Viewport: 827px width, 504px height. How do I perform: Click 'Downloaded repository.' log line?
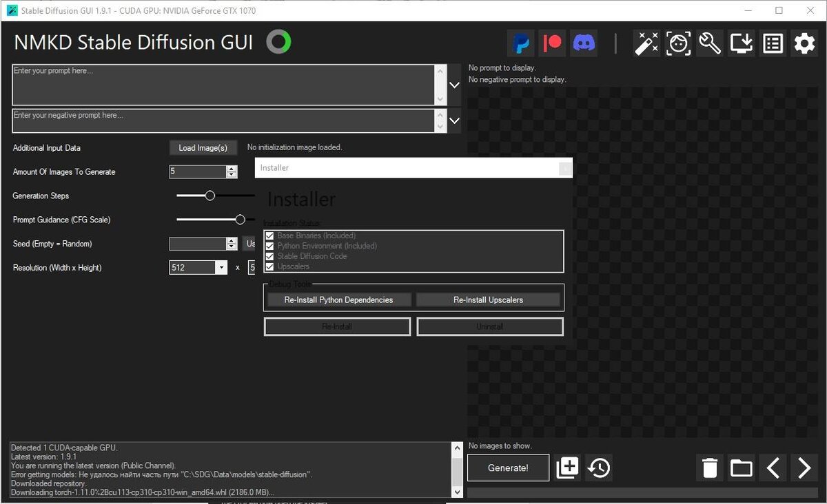pyautogui.click(x=48, y=484)
